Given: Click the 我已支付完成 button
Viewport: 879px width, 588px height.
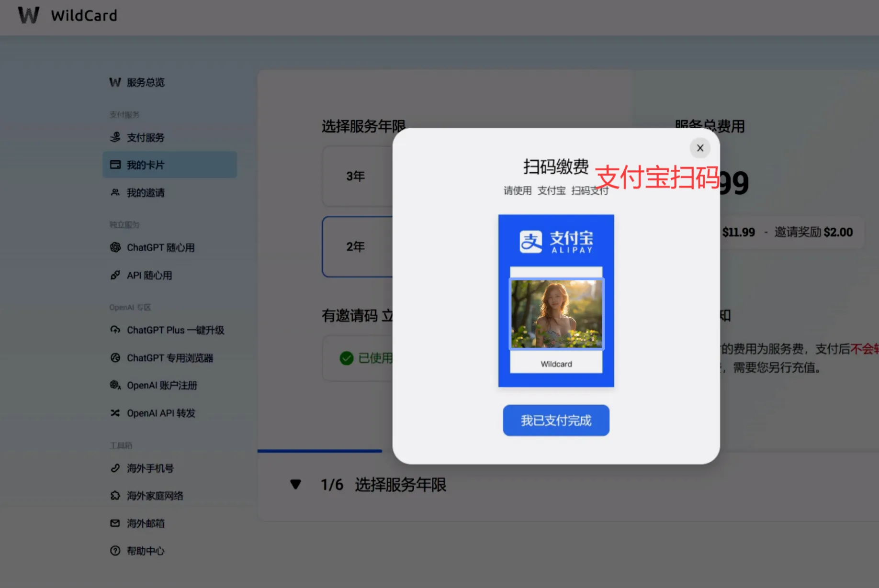Looking at the screenshot, I should [556, 420].
